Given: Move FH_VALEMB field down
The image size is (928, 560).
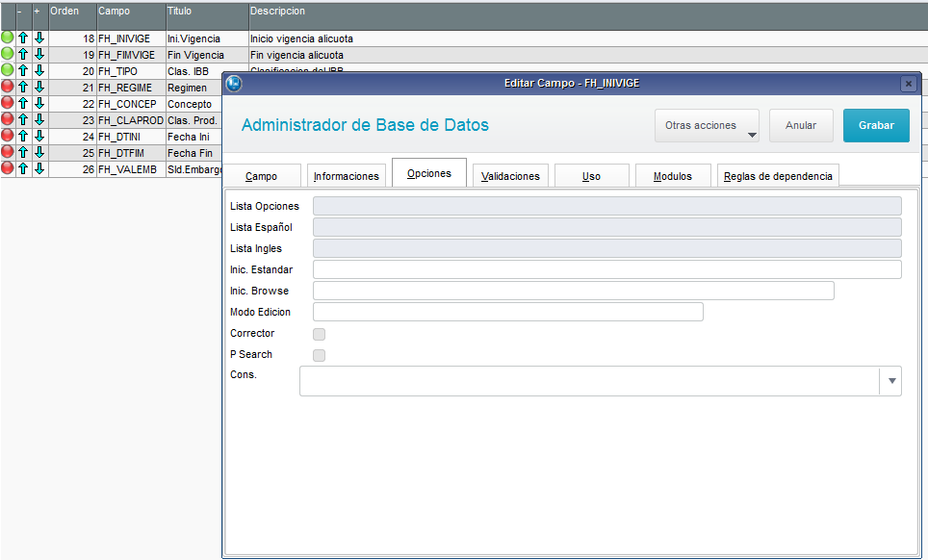Looking at the screenshot, I should (x=39, y=169).
